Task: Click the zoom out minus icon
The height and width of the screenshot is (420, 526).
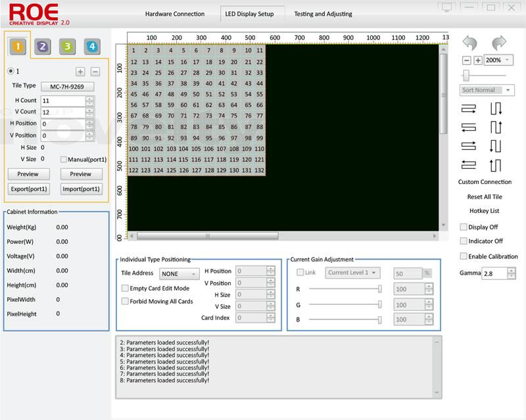Action: pos(467,60)
